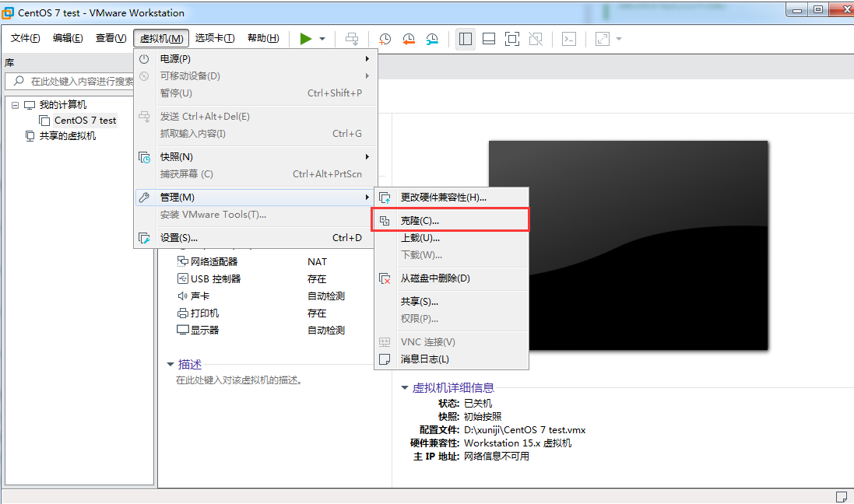Choose 上载(U)... in the submenu
The image size is (854, 504).
pos(452,238)
